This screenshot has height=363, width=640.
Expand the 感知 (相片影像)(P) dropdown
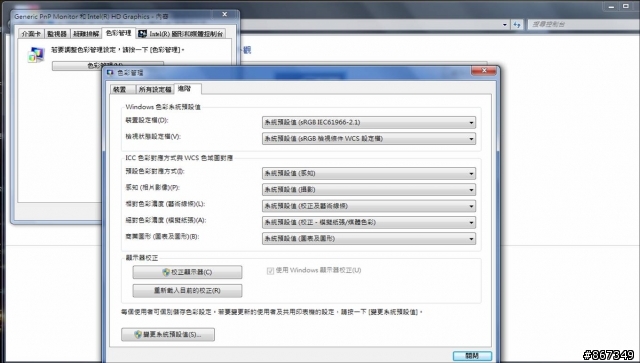tap(369, 189)
